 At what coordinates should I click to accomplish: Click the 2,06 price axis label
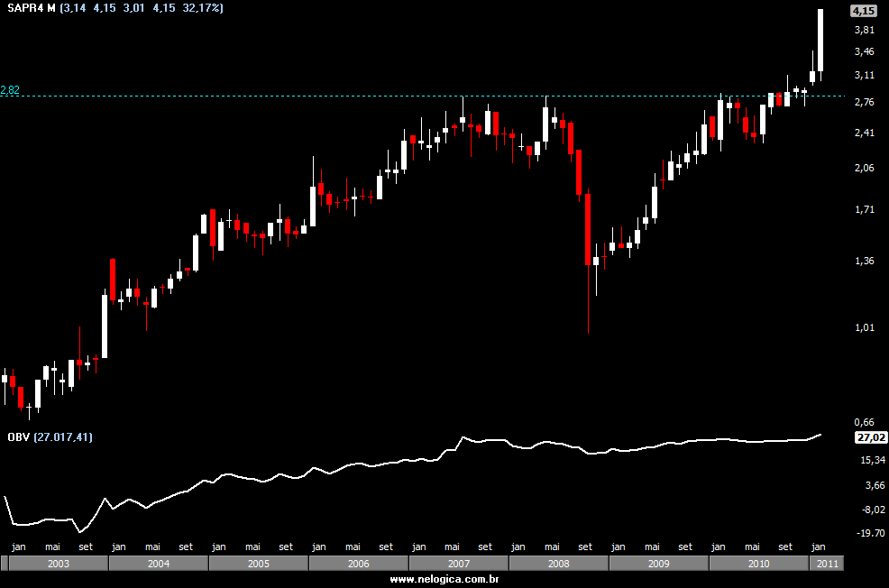864,168
